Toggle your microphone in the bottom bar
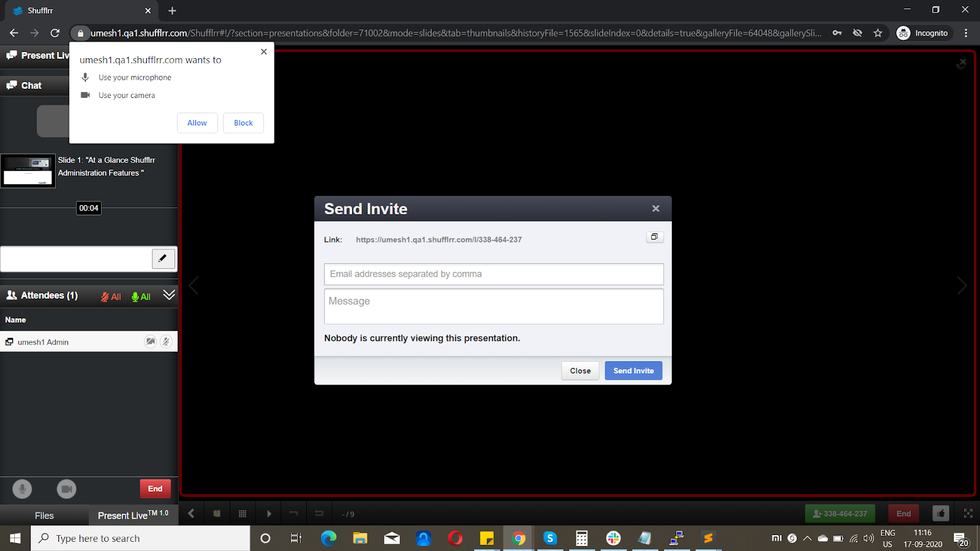The width and height of the screenshot is (980, 551). 22,489
